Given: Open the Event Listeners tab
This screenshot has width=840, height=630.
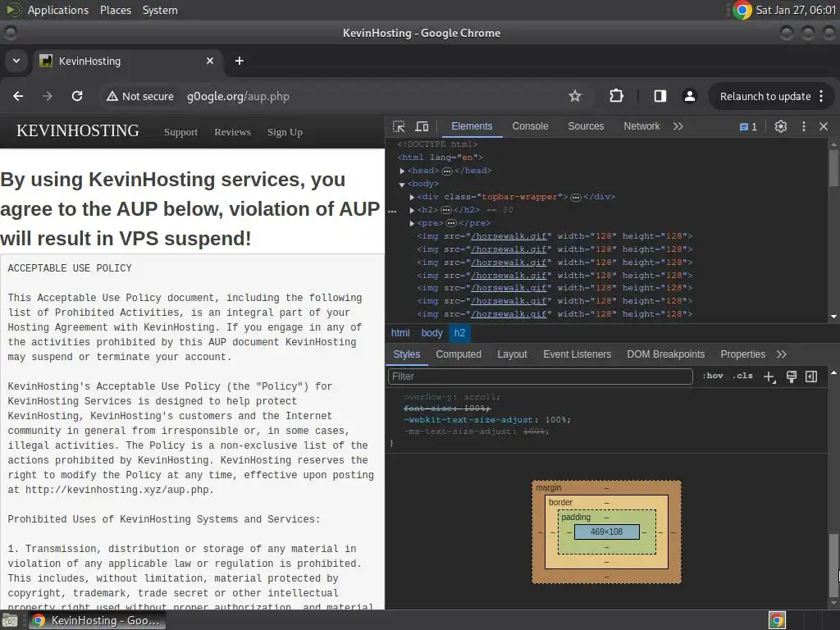Looking at the screenshot, I should (577, 354).
